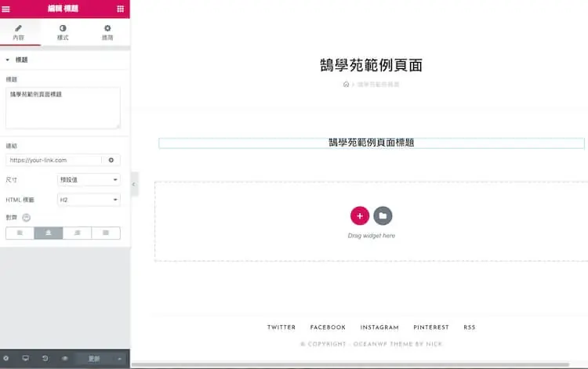588x369 pixels.
Task: Click into the title textarea
Action: pos(63,108)
